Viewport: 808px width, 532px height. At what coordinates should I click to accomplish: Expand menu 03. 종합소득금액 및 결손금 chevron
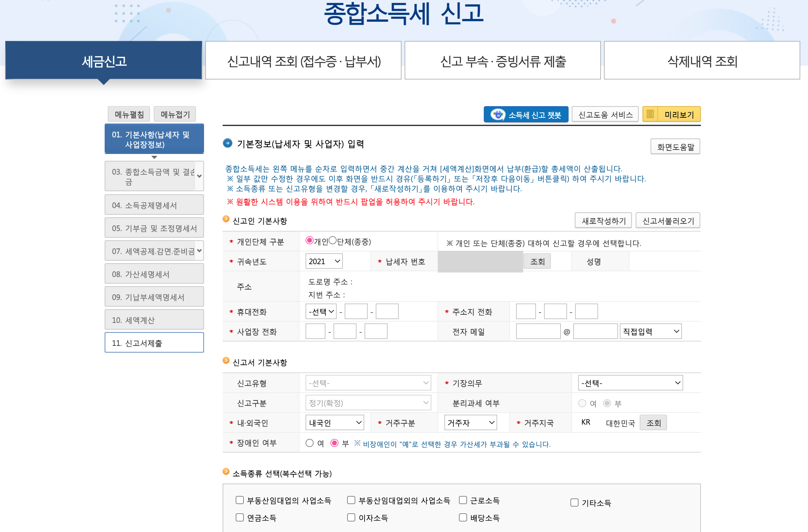point(199,176)
